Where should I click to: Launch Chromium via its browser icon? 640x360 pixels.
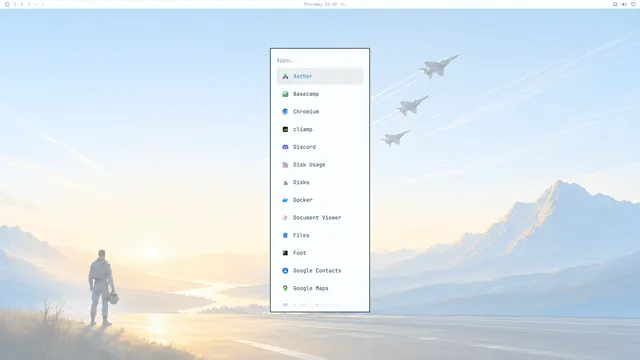click(x=285, y=111)
